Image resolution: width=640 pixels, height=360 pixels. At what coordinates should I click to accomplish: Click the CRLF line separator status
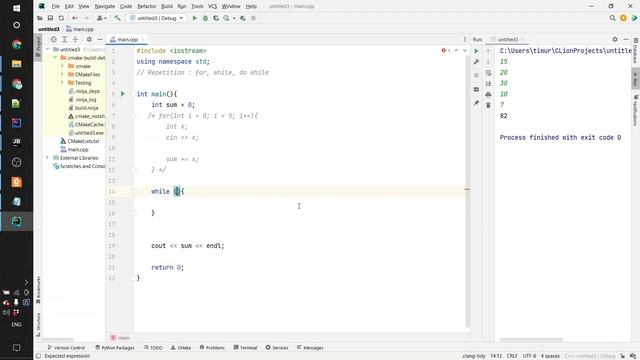(x=512, y=356)
